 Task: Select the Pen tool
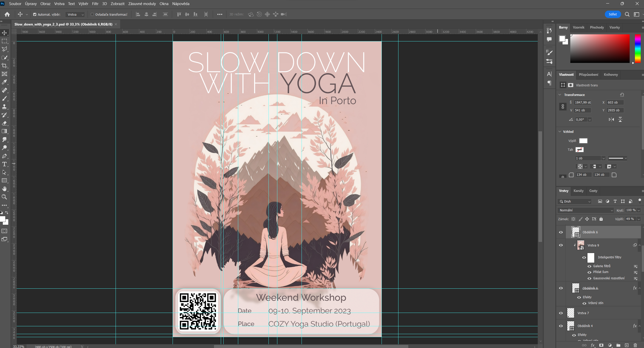[4, 156]
